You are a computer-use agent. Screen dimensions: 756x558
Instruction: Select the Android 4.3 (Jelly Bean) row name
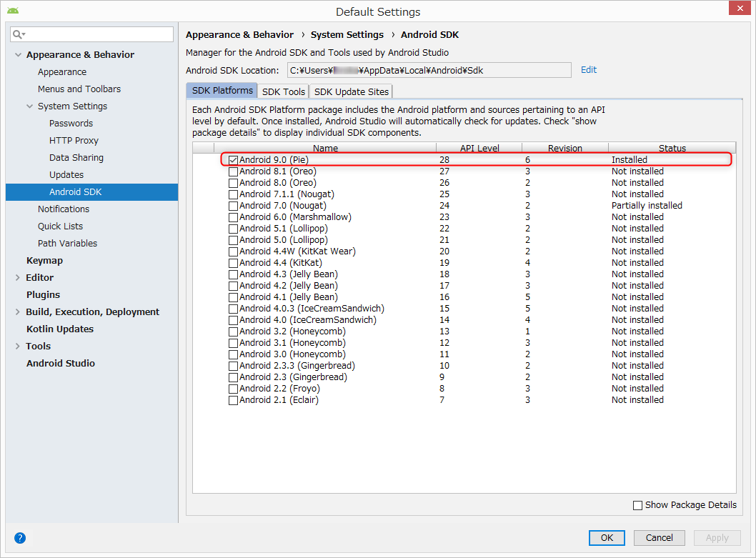[288, 274]
